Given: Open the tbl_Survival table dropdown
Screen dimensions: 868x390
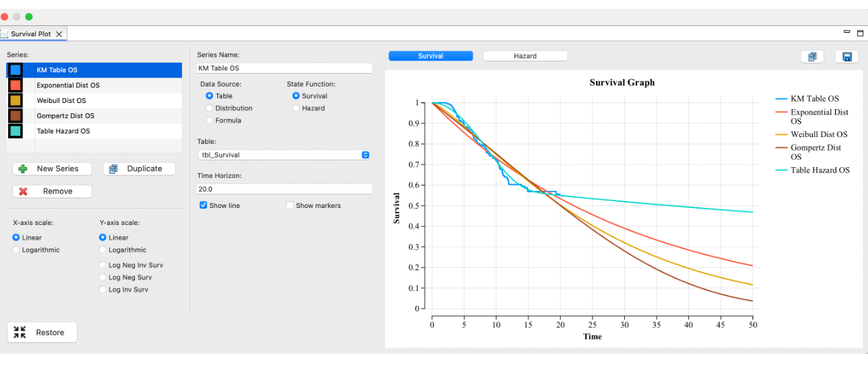Looking at the screenshot, I should pyautogui.click(x=283, y=155).
